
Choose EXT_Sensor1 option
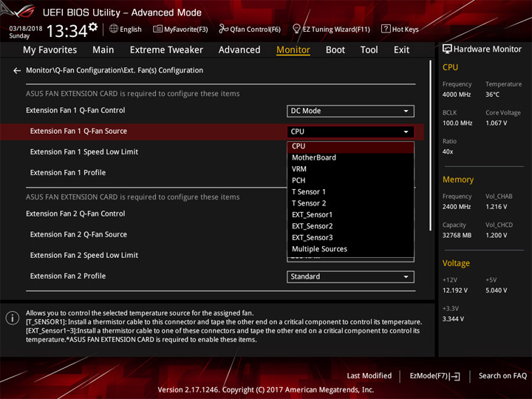click(x=350, y=215)
